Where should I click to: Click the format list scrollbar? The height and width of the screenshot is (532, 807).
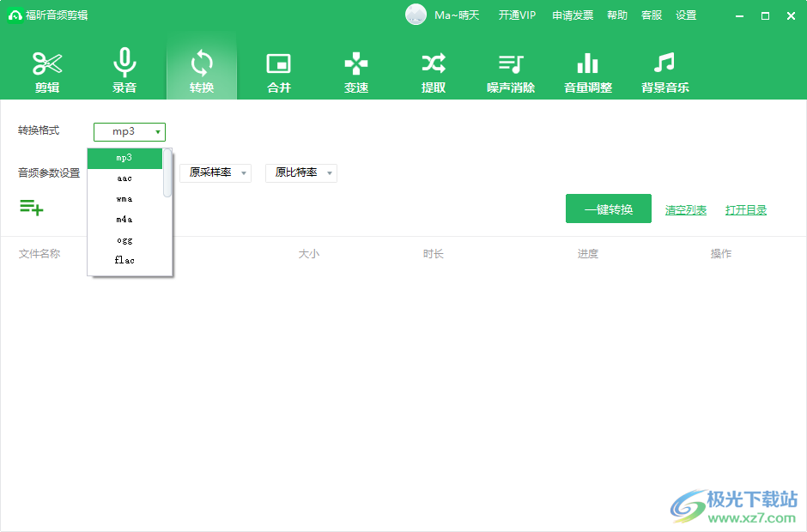click(x=167, y=172)
